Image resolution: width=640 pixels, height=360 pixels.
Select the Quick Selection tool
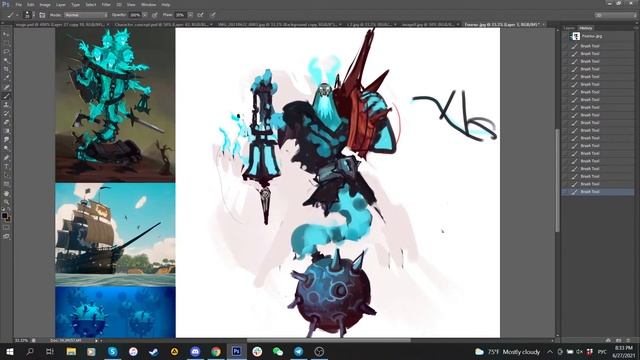tap(6, 61)
